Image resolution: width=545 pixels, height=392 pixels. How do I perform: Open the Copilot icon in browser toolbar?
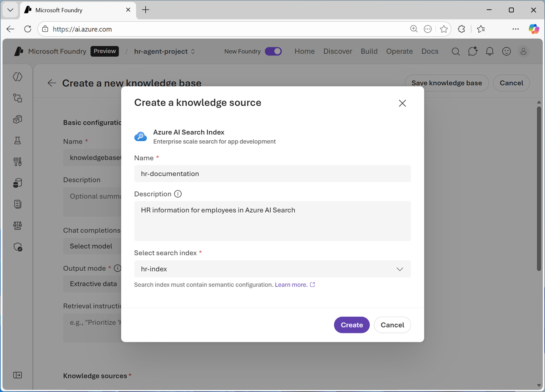click(x=534, y=29)
